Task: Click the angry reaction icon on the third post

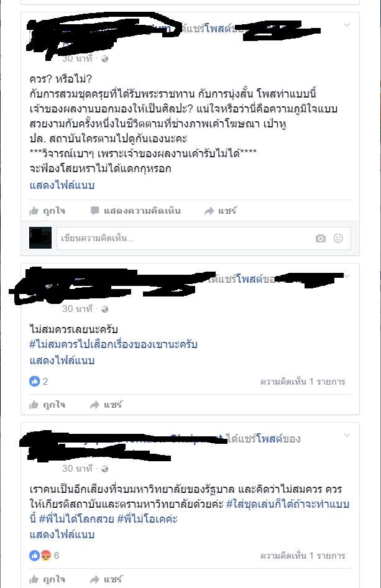Action: tap(46, 556)
